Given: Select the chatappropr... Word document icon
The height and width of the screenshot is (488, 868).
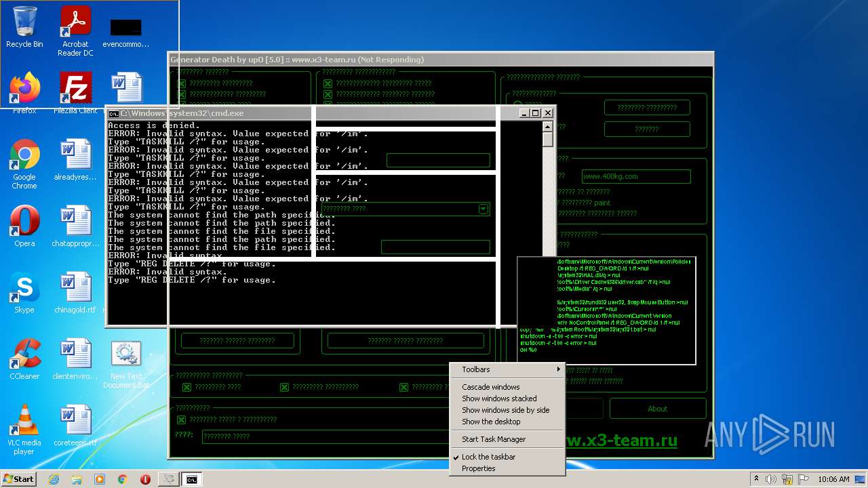Looking at the screenshot, I should coord(75,226).
